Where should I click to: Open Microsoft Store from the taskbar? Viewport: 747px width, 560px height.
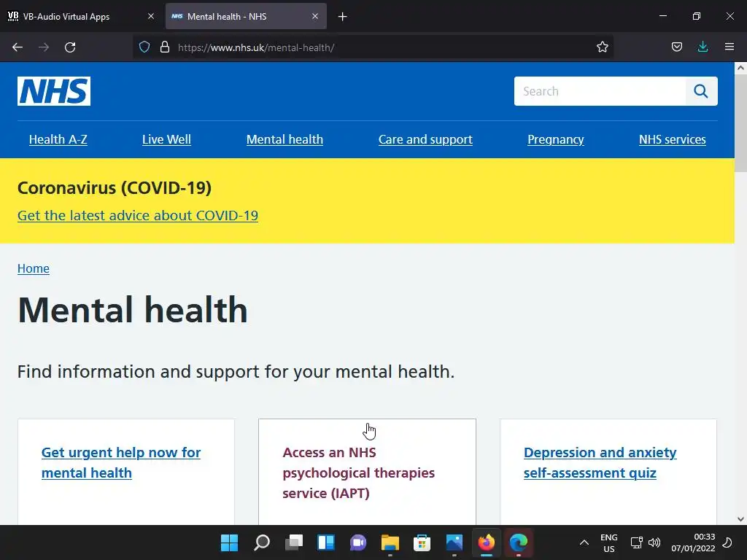click(x=422, y=542)
